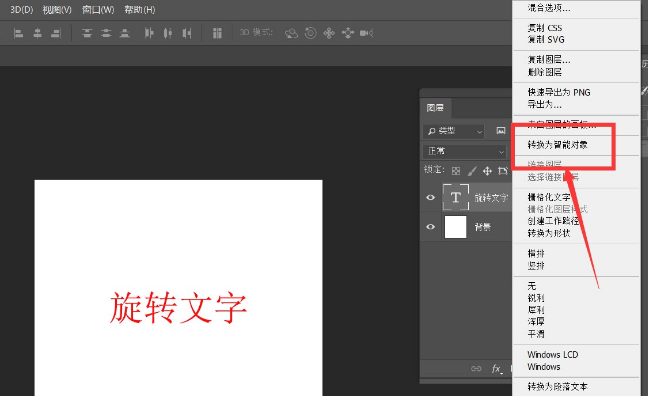Choose 复制 SVG in context menu
Viewport: 648px width, 396px height.
(546, 40)
